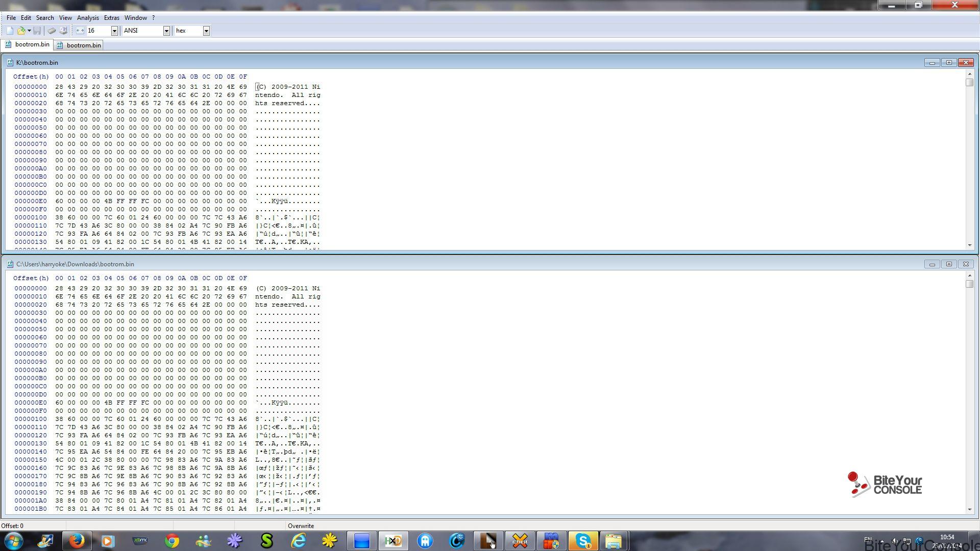Click the volume speaker icon in system tray

(894, 541)
